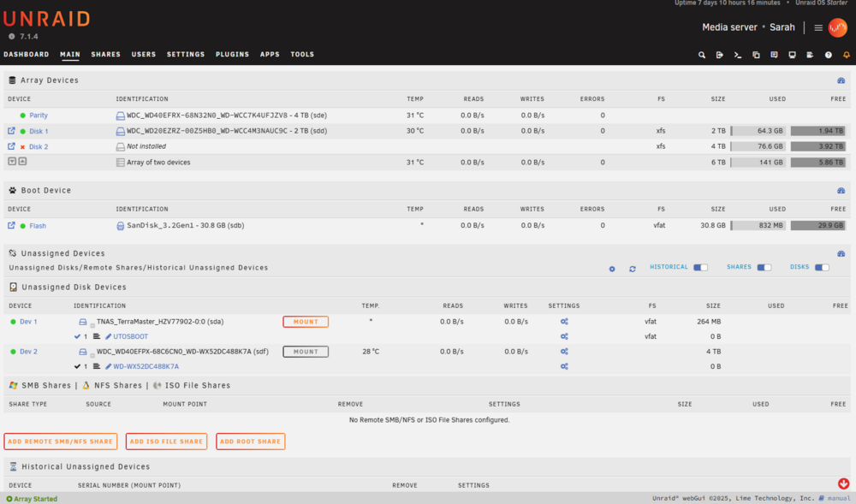Click the TNAS TerraMaster drive icon
The height and width of the screenshot is (504, 856).
pos(82,322)
